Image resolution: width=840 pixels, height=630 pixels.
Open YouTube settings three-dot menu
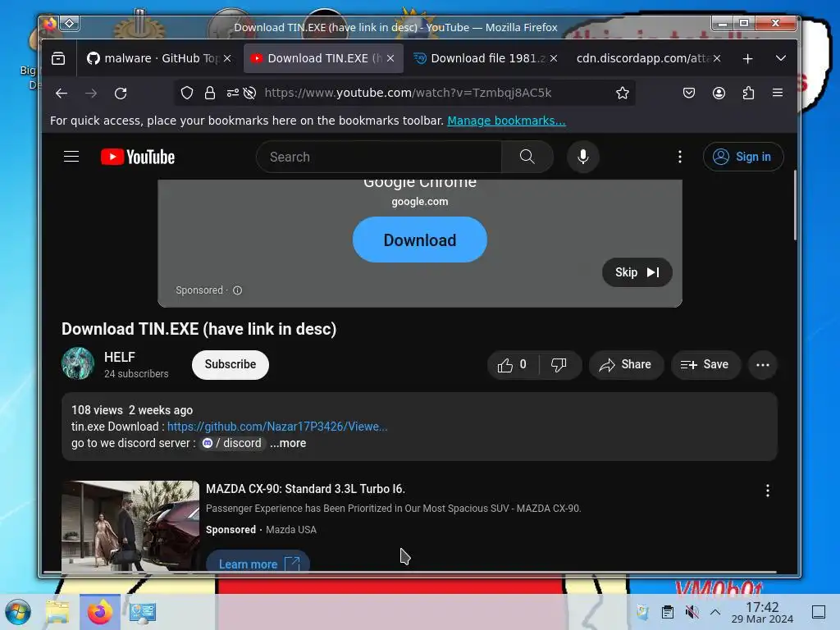[x=680, y=157]
